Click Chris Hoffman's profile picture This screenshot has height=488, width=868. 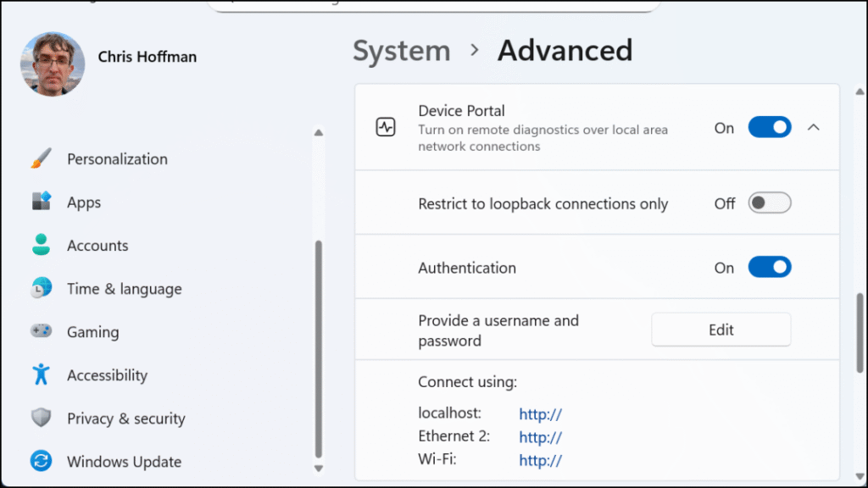coord(53,64)
